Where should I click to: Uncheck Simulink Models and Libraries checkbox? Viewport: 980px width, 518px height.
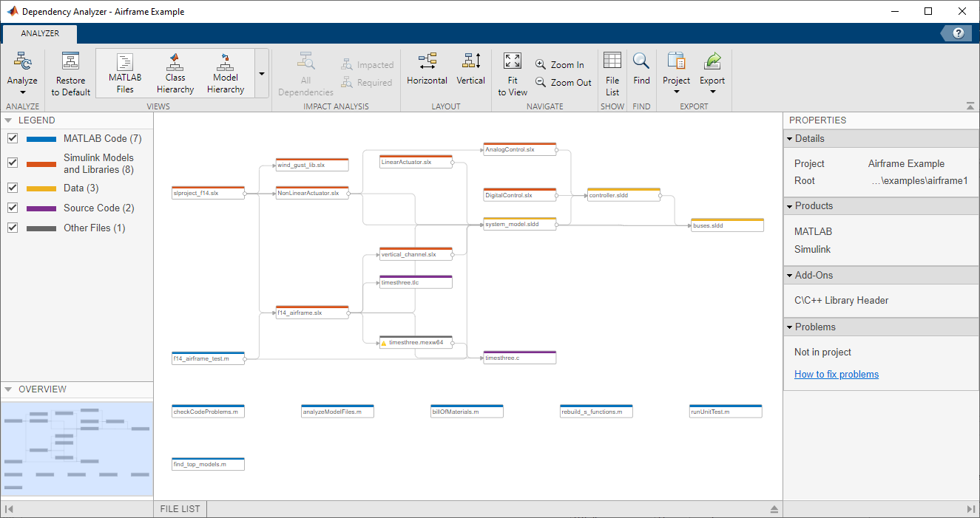(13, 163)
